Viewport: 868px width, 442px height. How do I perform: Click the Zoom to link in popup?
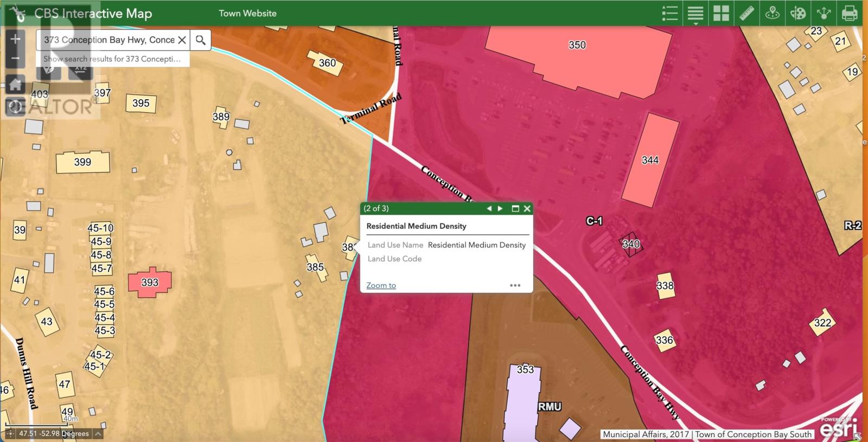point(381,285)
